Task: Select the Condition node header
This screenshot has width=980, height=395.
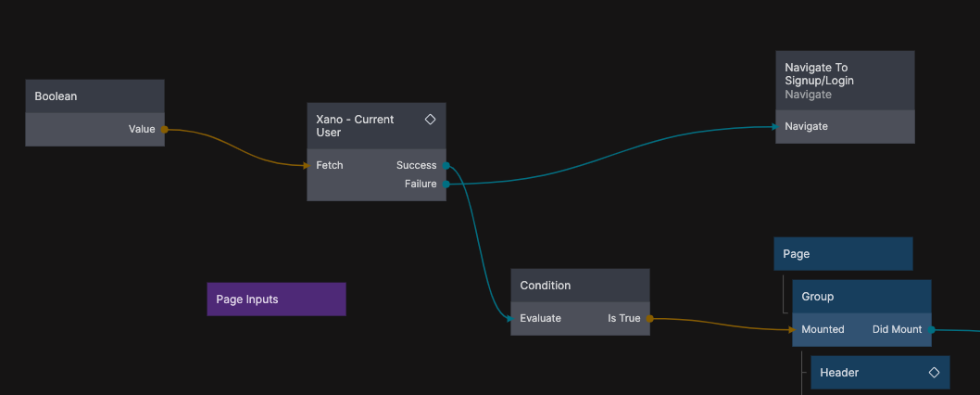Action: pos(580,286)
